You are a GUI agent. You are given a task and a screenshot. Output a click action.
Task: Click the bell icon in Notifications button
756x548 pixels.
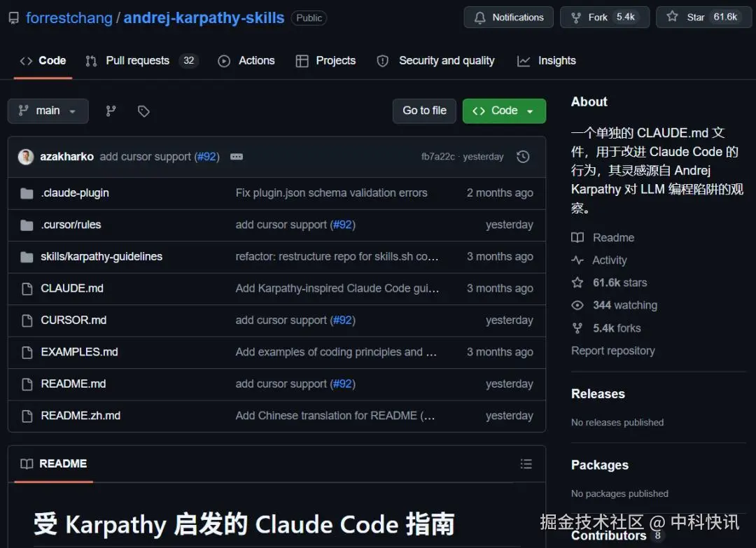[x=479, y=17]
